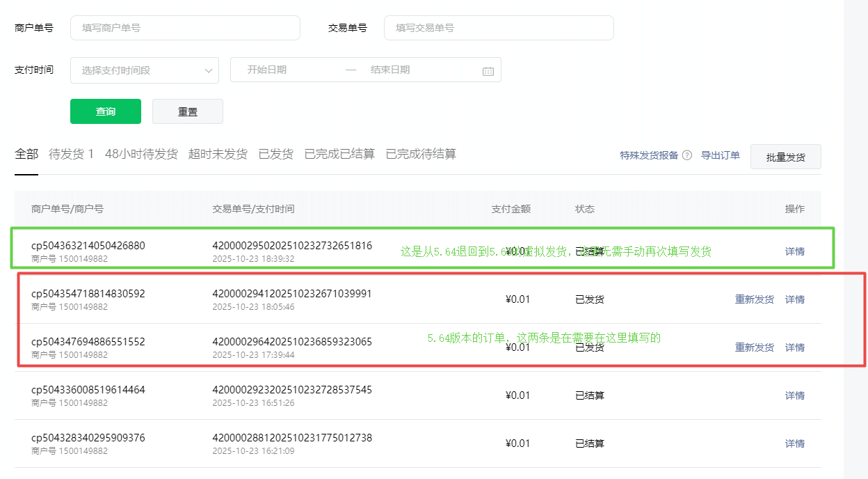Click the green 查询 button
This screenshot has width=868, height=479.
point(106,111)
